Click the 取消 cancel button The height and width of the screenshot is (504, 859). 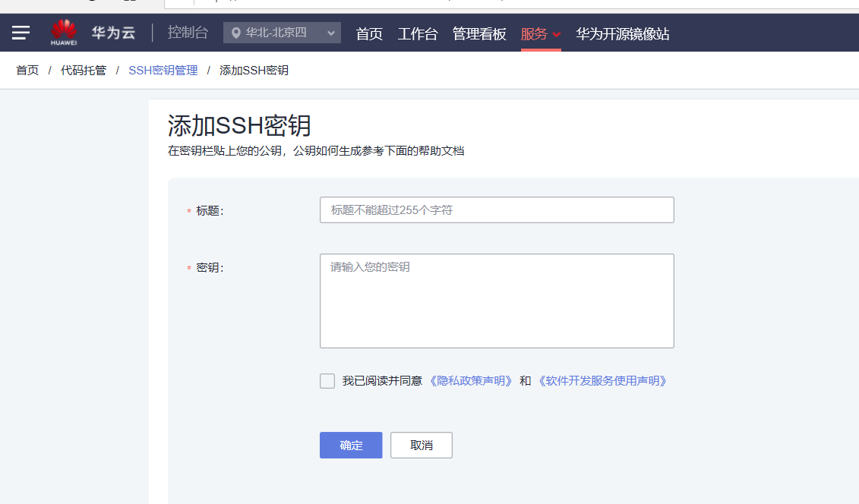click(421, 445)
